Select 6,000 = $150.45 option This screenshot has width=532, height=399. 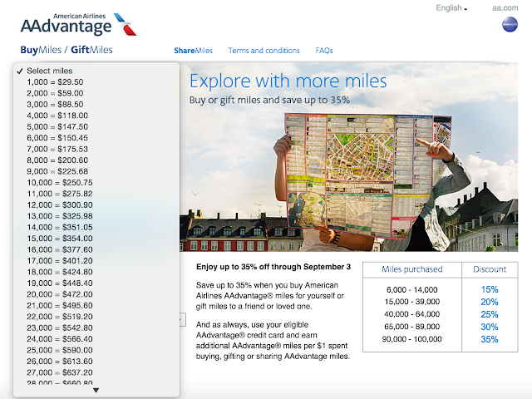[96, 138]
